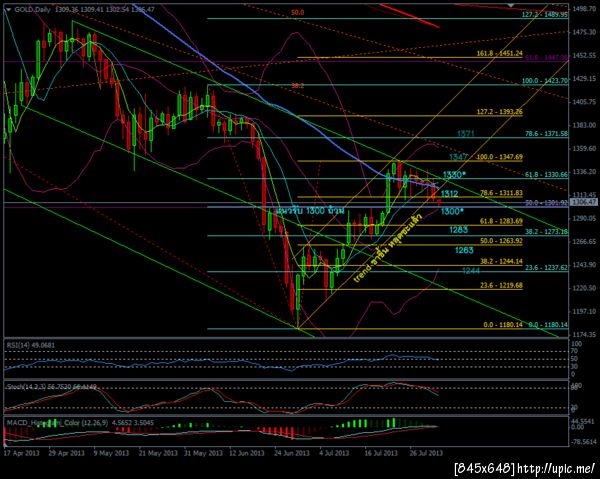Select the '61.8 - 1330.66' Fibonacci label
This screenshot has height=479, width=600.
coord(546,174)
